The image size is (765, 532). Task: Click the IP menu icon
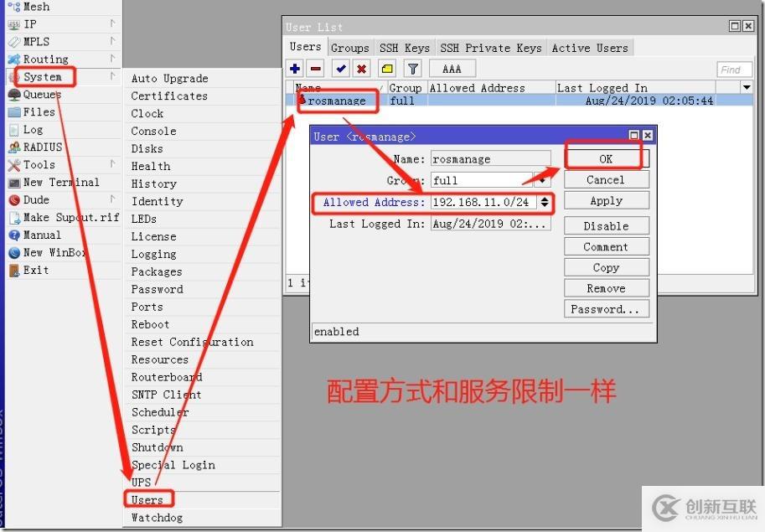click(x=13, y=24)
